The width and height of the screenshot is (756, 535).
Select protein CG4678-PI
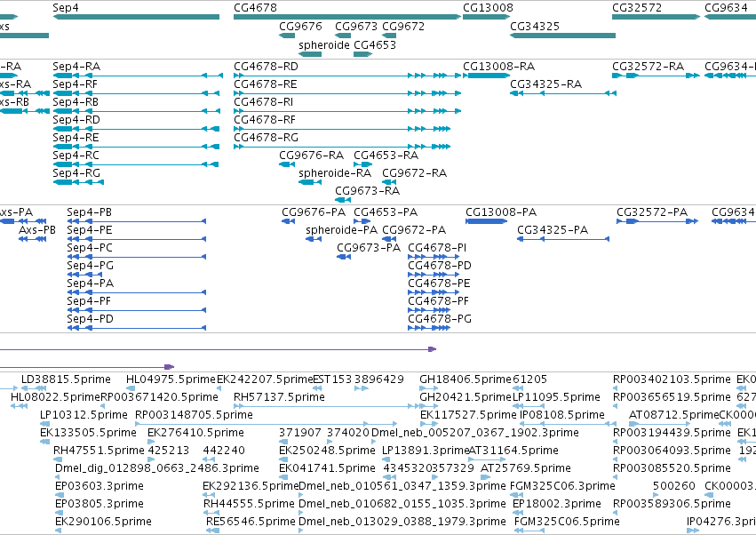pyautogui.click(x=437, y=248)
